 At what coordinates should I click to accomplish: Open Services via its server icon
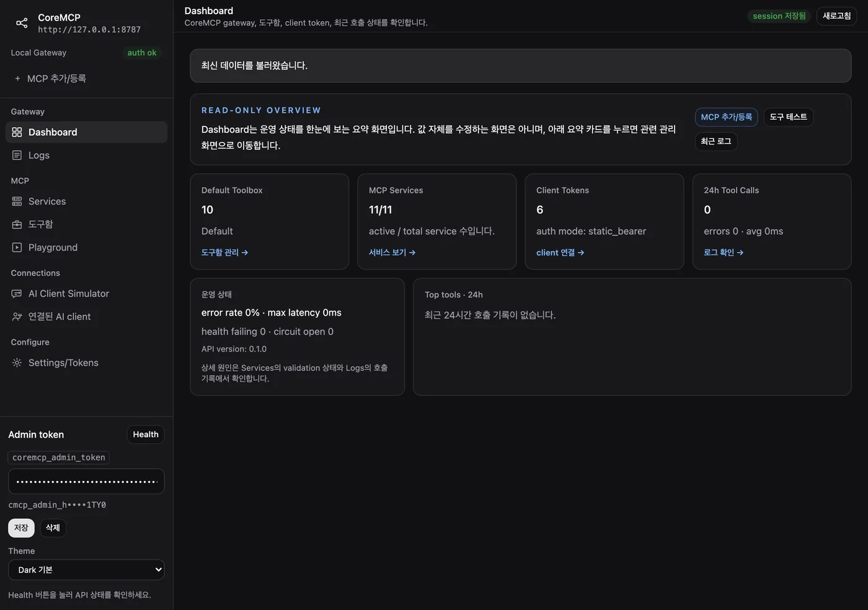click(17, 201)
